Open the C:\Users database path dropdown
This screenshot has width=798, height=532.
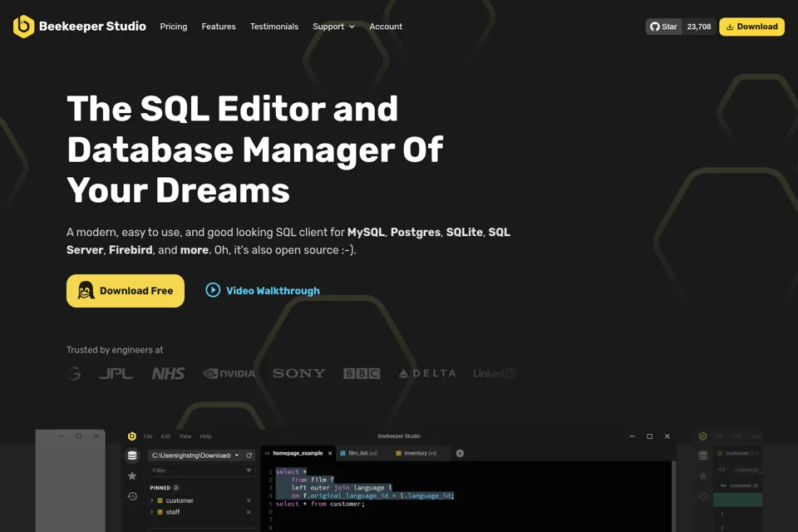[195, 456]
